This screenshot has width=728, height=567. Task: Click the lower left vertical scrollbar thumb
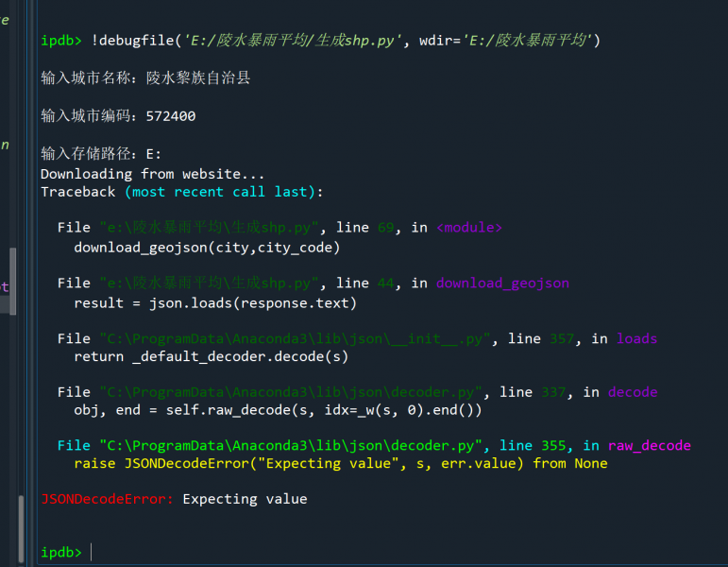(20, 529)
